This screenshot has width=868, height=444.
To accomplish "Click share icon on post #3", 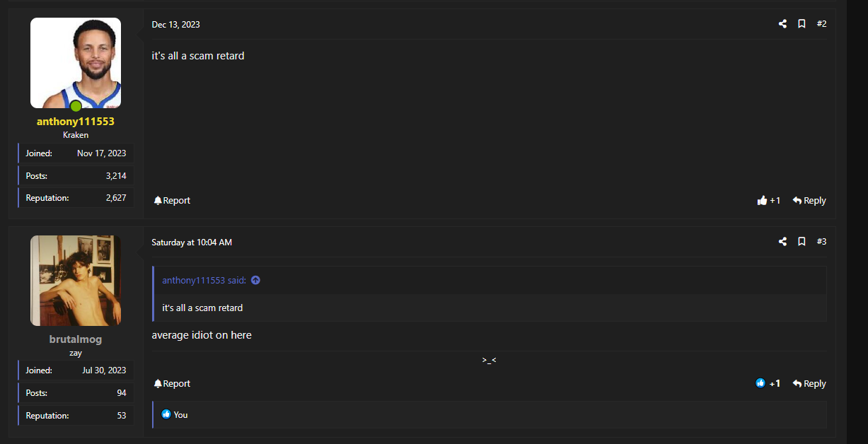I will tap(782, 242).
